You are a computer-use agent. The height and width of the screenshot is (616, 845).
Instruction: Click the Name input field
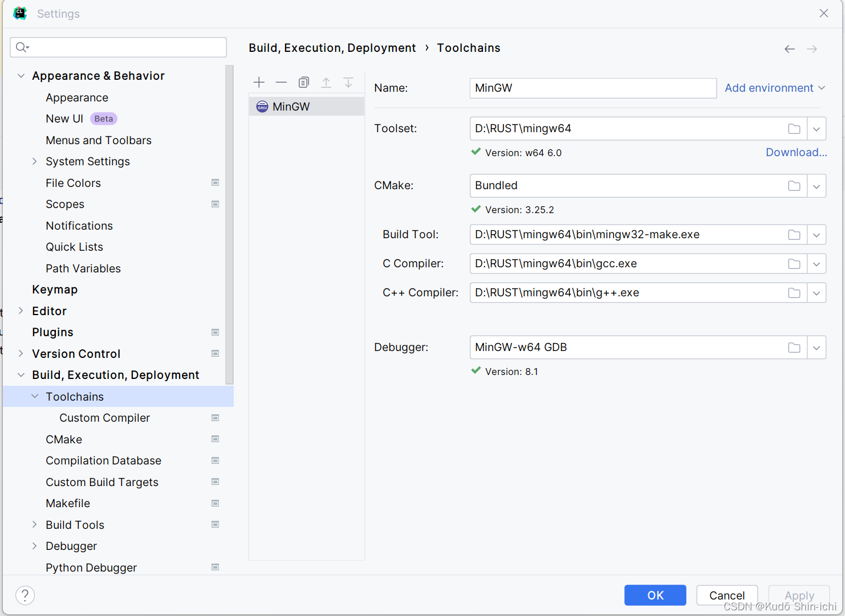tap(593, 88)
